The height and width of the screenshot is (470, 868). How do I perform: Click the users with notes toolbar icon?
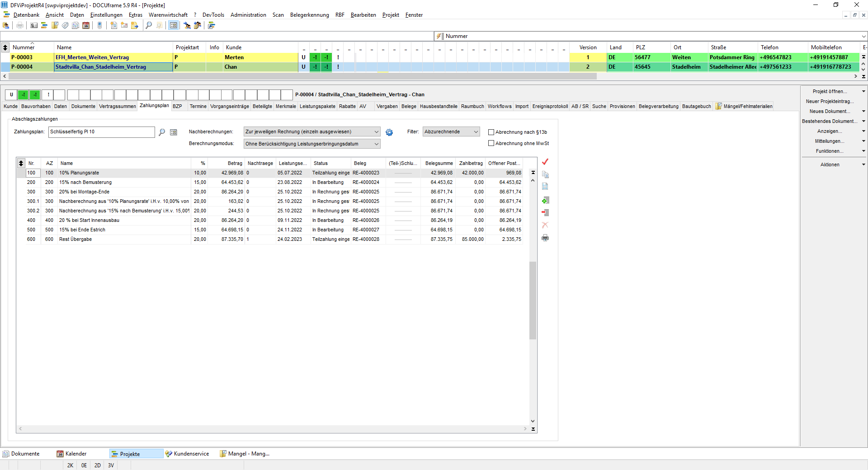(198, 25)
